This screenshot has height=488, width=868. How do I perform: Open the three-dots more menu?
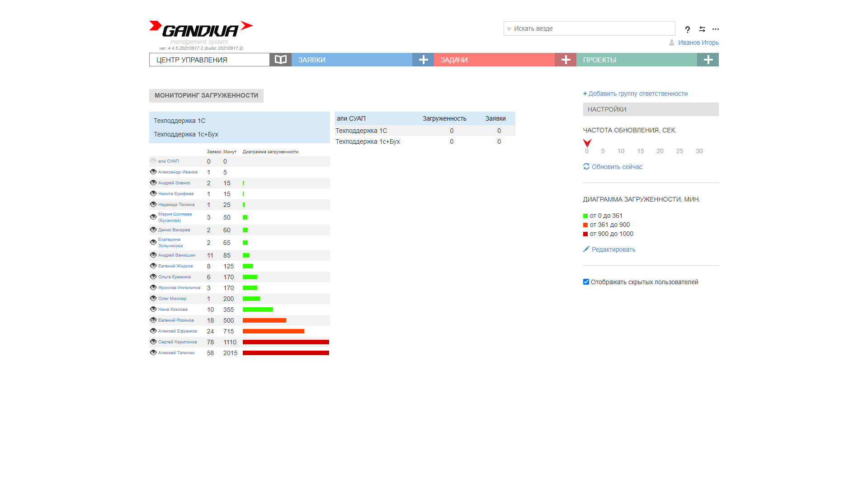[716, 29]
